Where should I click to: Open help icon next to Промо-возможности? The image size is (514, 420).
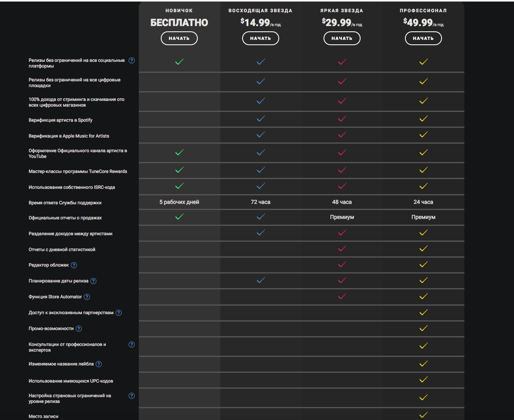point(79,329)
